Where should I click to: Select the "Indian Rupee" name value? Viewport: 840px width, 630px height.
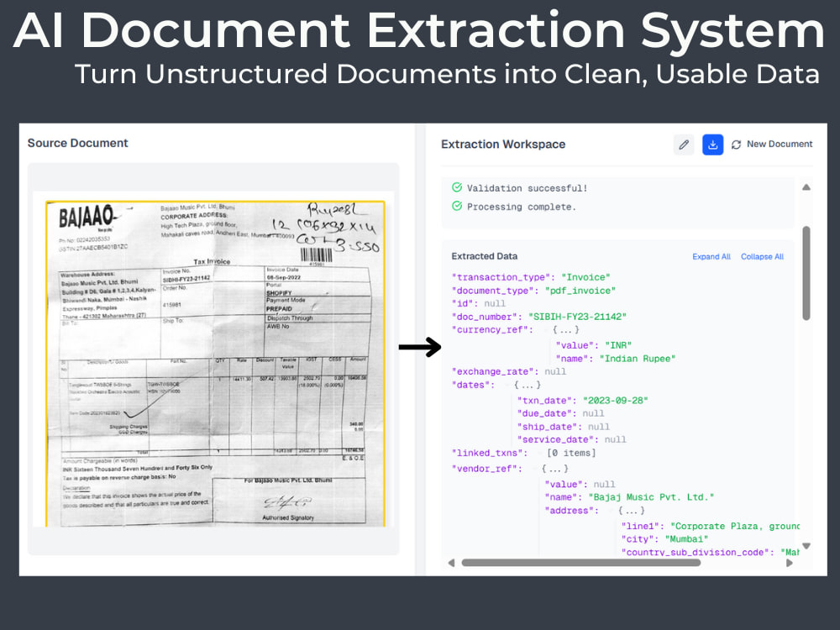[x=638, y=359]
